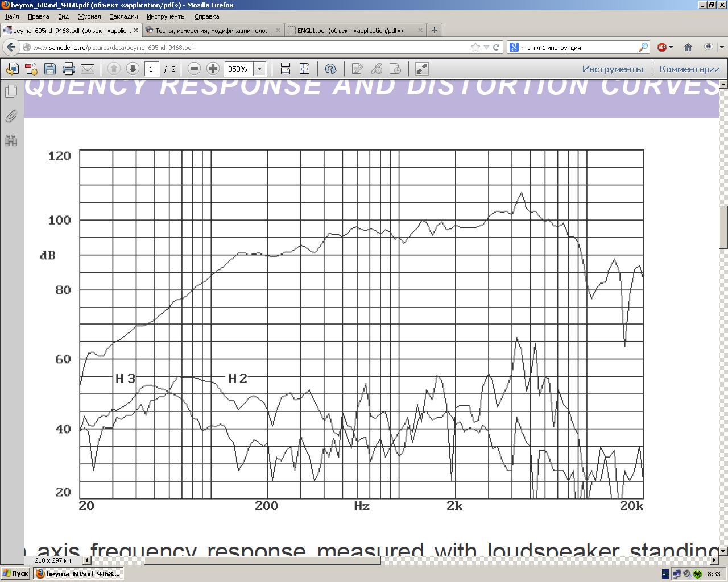Image resolution: width=728 pixels, height=582 pixels.
Task: Select fit width scrolling mode icon
Action: click(x=286, y=69)
